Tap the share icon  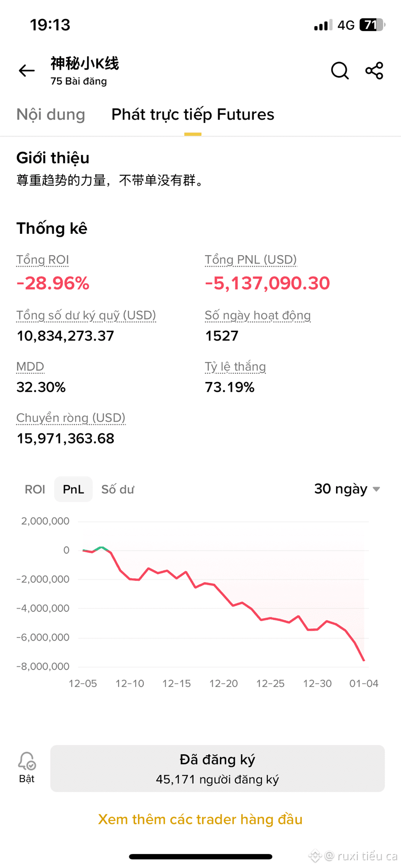tap(374, 71)
